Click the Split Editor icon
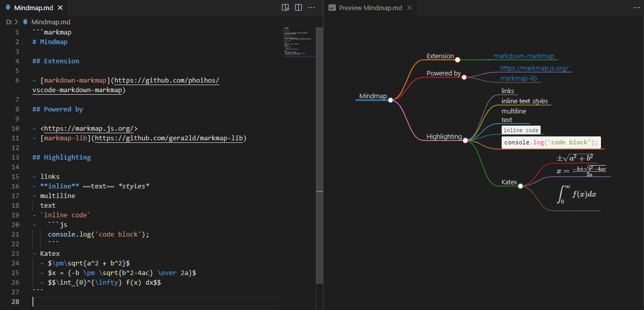 [298, 8]
